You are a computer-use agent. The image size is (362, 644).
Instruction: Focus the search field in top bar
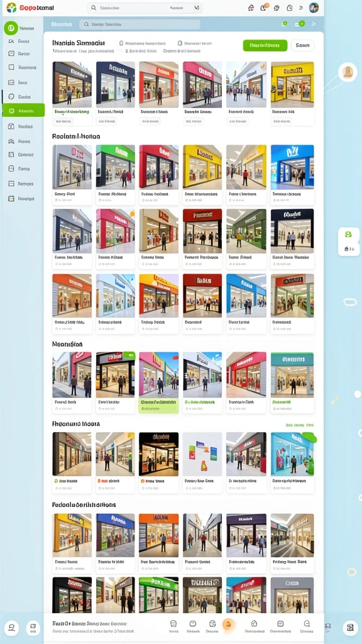tap(145, 8)
